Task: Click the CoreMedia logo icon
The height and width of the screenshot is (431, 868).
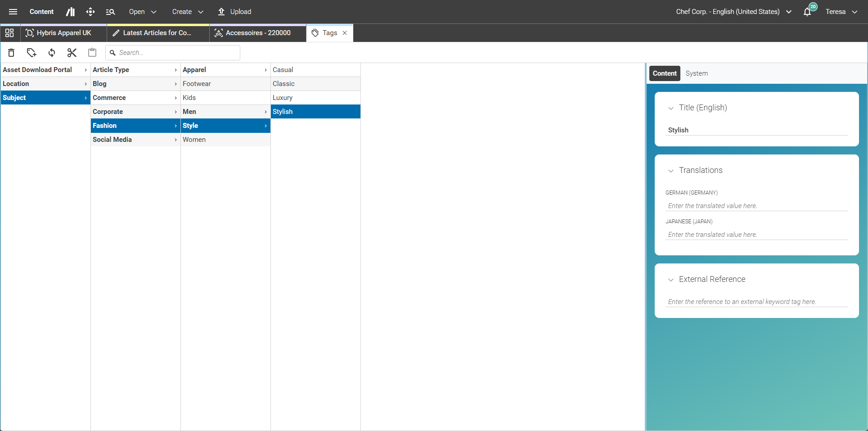Action: coord(71,12)
